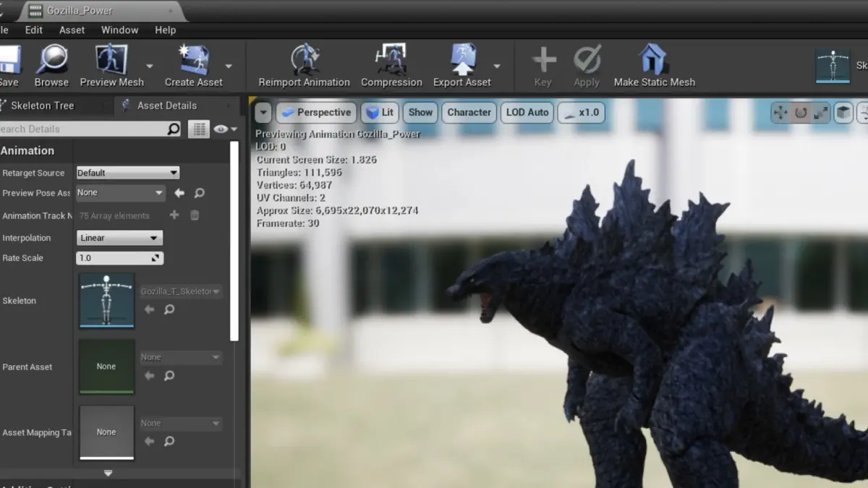Screen dimensions: 868x488
Task: Browse to Preview Pose Asset with magnifier
Action: [200, 193]
